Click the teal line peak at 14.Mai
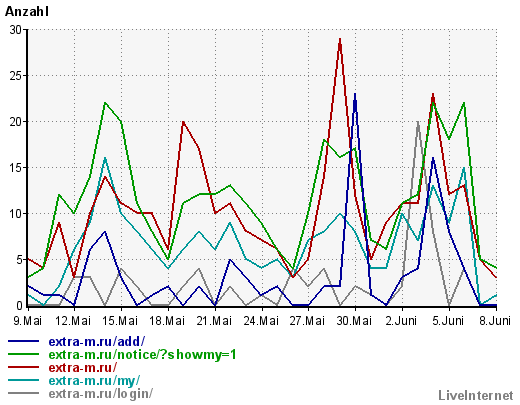Screen dimensions: 520x405 (x=105, y=159)
